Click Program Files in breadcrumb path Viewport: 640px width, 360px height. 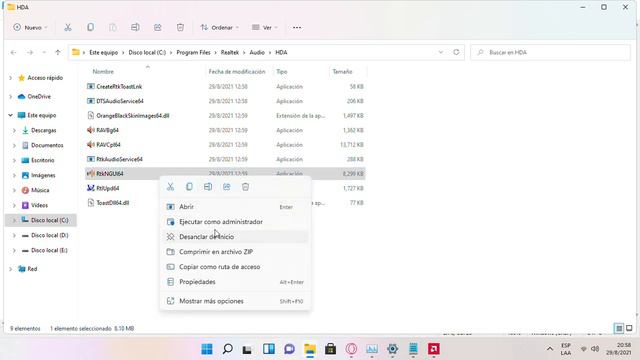coord(193,52)
